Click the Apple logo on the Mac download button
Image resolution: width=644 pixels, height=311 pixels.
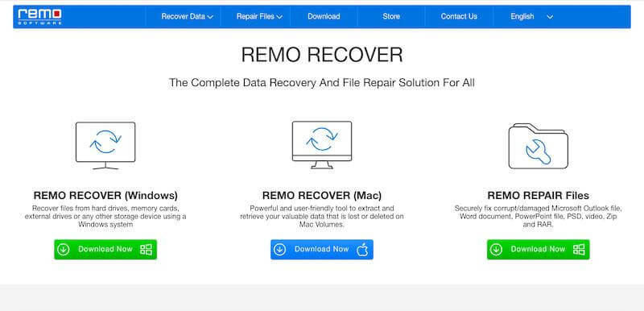(362, 250)
